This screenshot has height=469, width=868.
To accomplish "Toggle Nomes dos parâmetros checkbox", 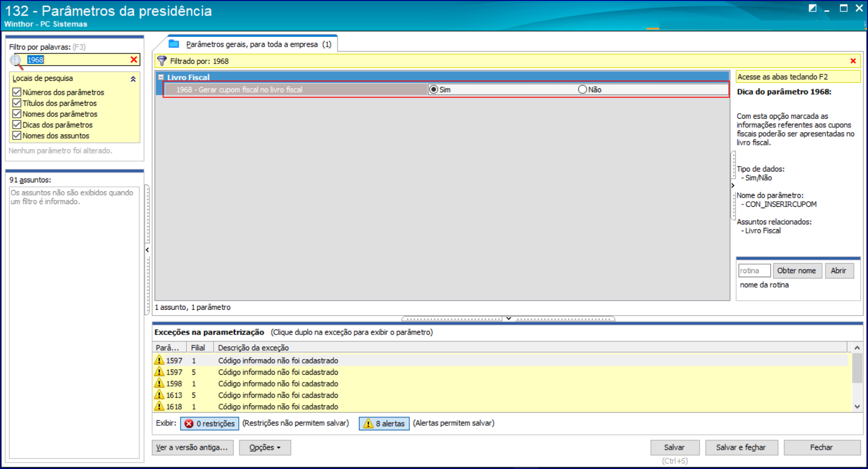I will point(17,114).
